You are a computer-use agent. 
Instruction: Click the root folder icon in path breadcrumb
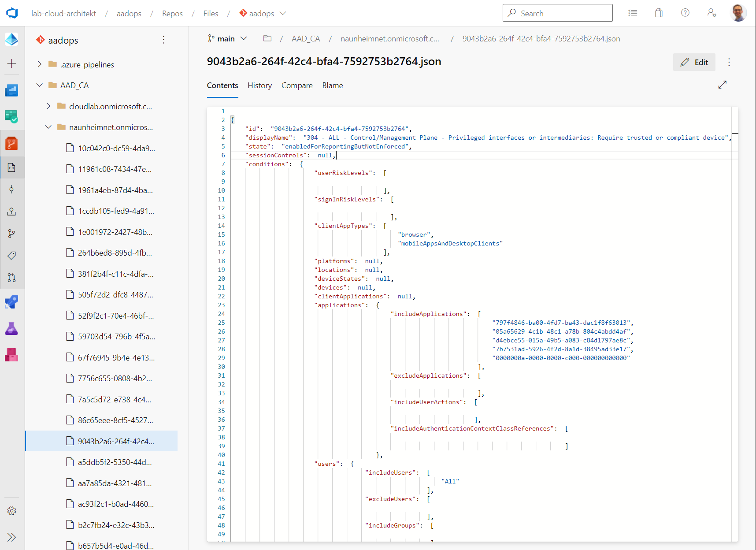(267, 39)
